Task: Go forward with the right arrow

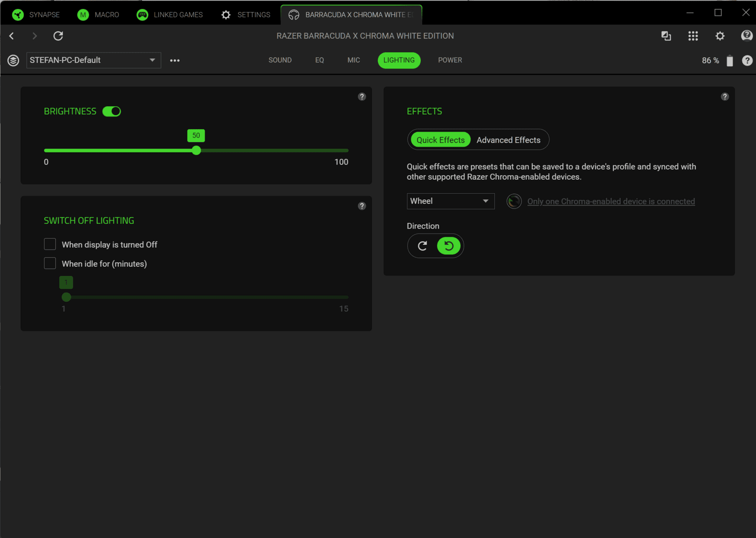Action: point(34,36)
